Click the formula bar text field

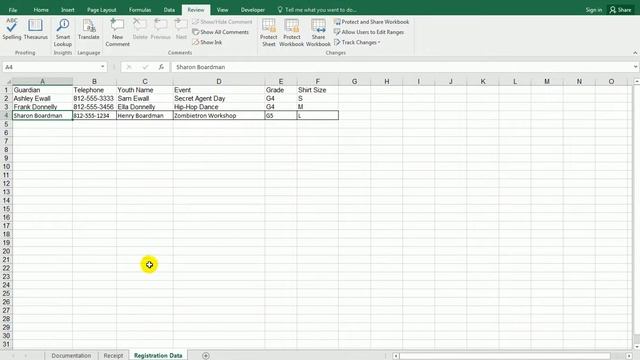[x=402, y=67]
